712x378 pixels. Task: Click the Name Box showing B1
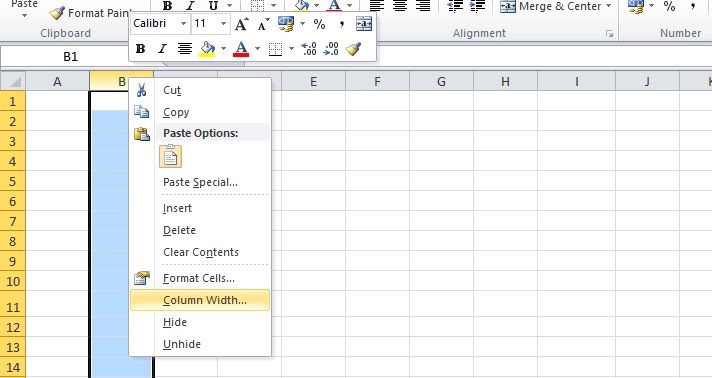(x=70, y=56)
